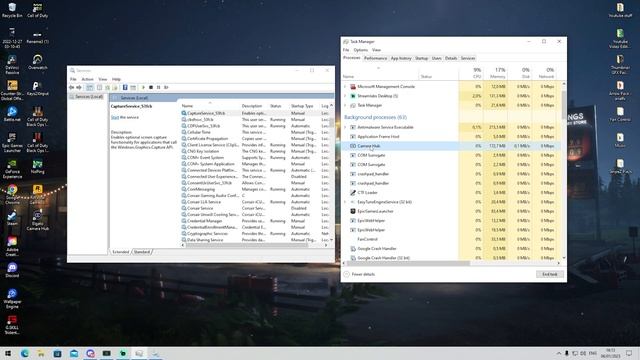The image size is (640, 360).
Task: Open the View menu in Services window
Action: click(x=103, y=79)
